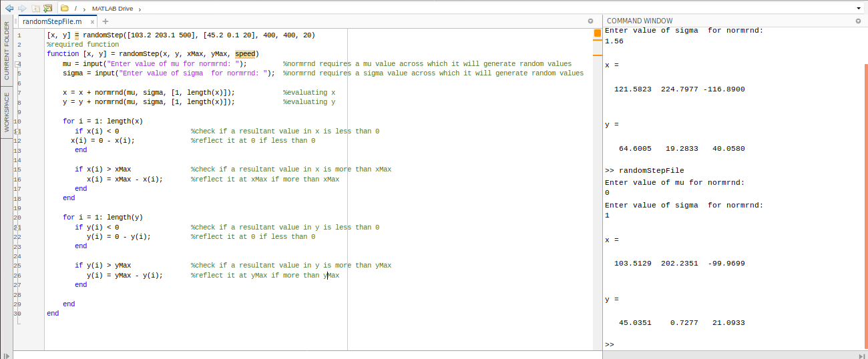Click the x output '121.5823 224.7977 -116.8900'
868x359 pixels.
pyautogui.click(x=680, y=89)
